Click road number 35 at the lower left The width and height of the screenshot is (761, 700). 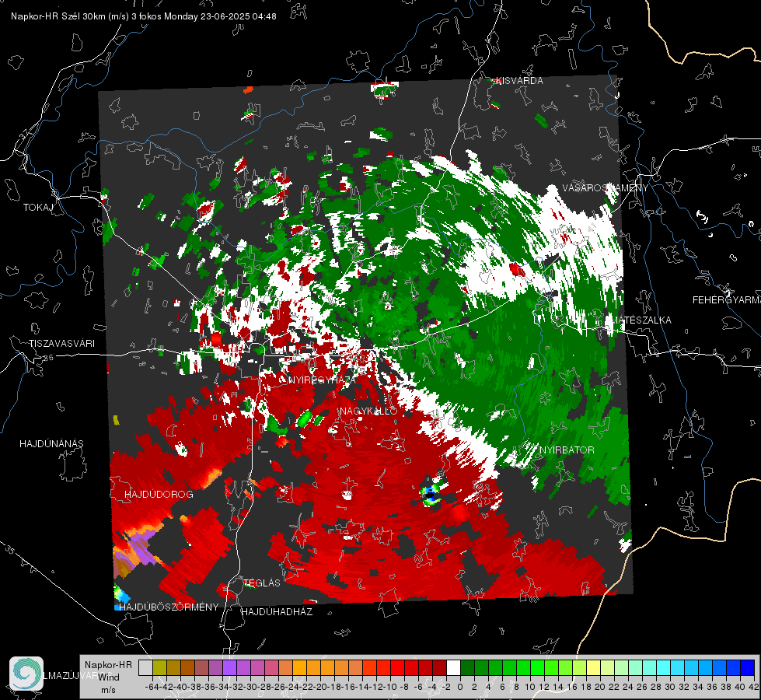point(9,551)
